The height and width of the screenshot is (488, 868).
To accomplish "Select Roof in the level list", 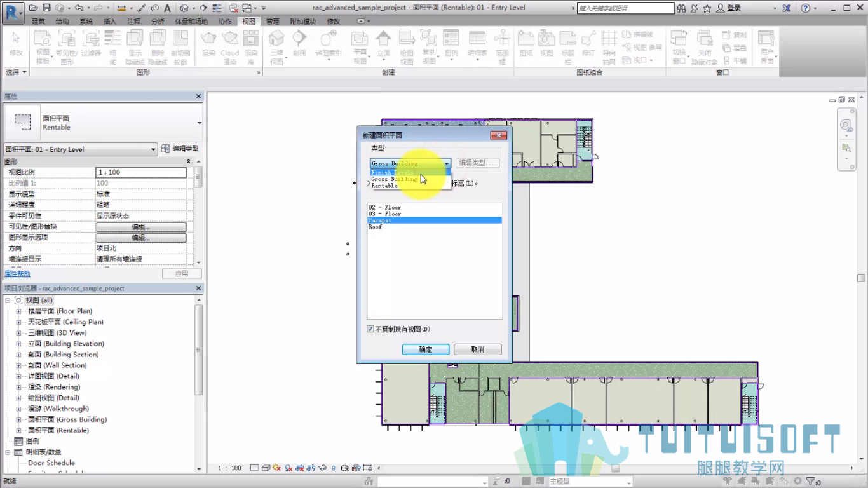I will click(435, 227).
